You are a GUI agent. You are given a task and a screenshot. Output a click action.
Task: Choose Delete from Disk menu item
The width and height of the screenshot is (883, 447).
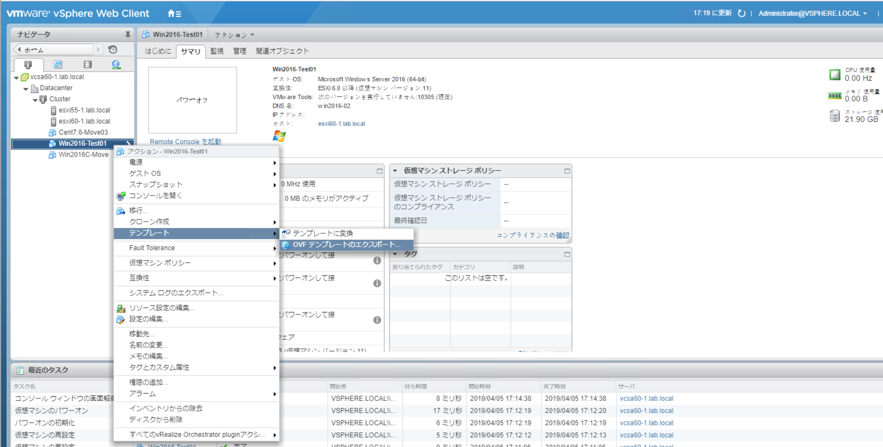[x=197, y=419]
